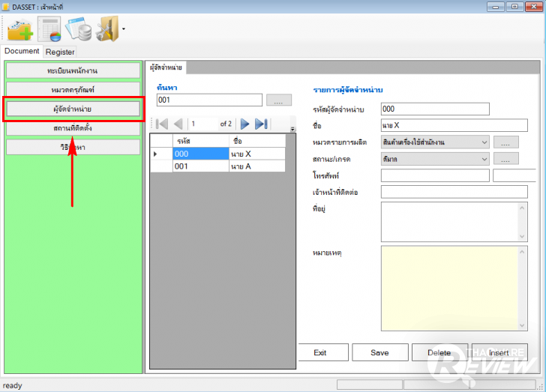Image resolution: width=546 pixels, height=392 pixels.
Task: Click the database documents toolbar icon
Action: click(79, 28)
